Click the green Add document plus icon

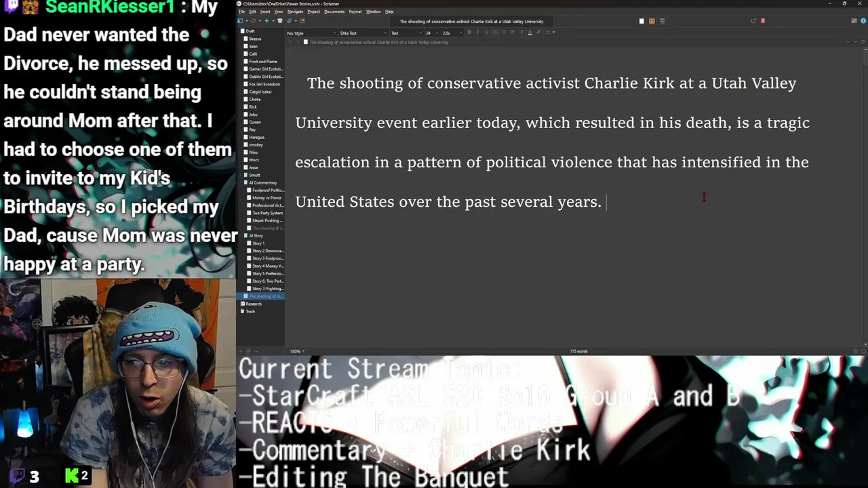tap(267, 21)
